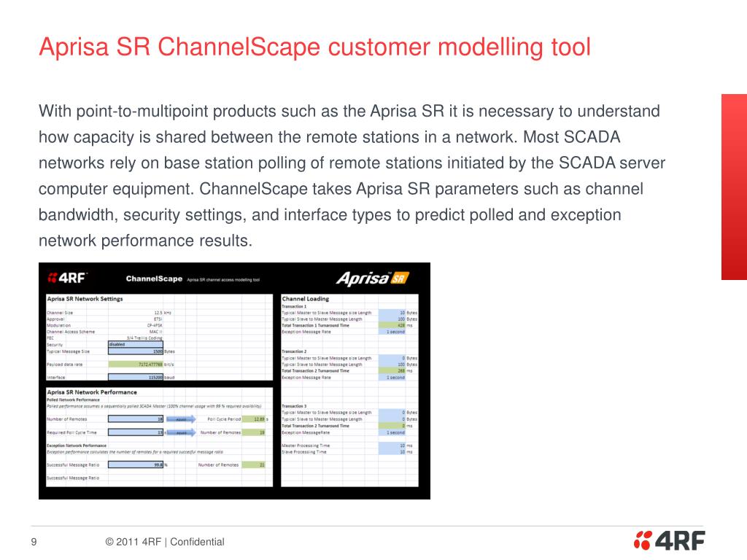Click the slide page number 9
747x560 pixels.
(x=34, y=542)
